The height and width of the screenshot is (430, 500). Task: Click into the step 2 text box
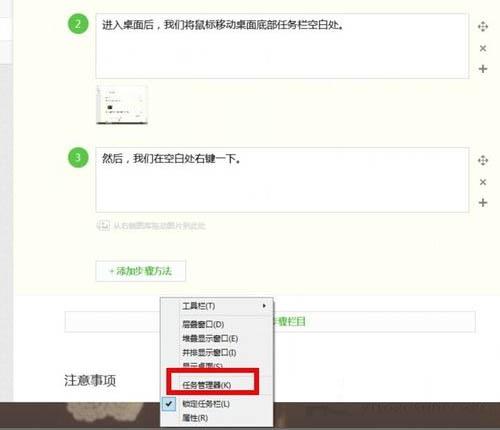pos(282,46)
